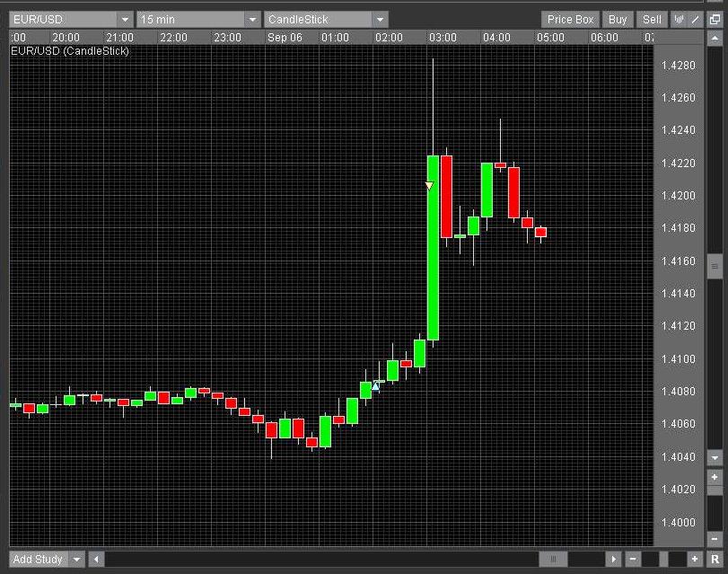Expand the Add Study dropdown arrow
This screenshot has height=574, width=728.
(x=76, y=560)
